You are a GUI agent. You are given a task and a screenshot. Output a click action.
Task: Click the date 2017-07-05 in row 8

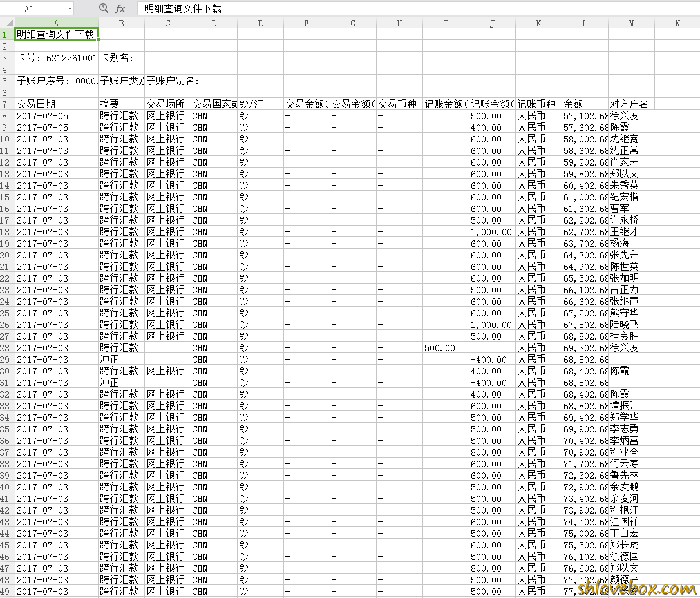(x=56, y=116)
